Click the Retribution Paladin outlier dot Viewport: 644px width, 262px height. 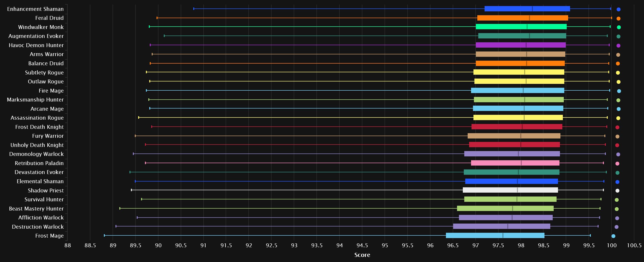click(617, 164)
